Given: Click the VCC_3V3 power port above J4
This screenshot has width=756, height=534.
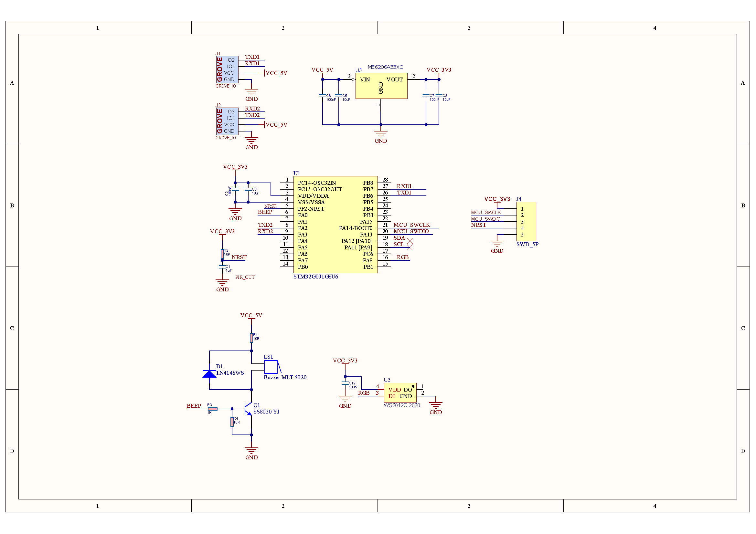Looking at the screenshot, I should (497, 199).
